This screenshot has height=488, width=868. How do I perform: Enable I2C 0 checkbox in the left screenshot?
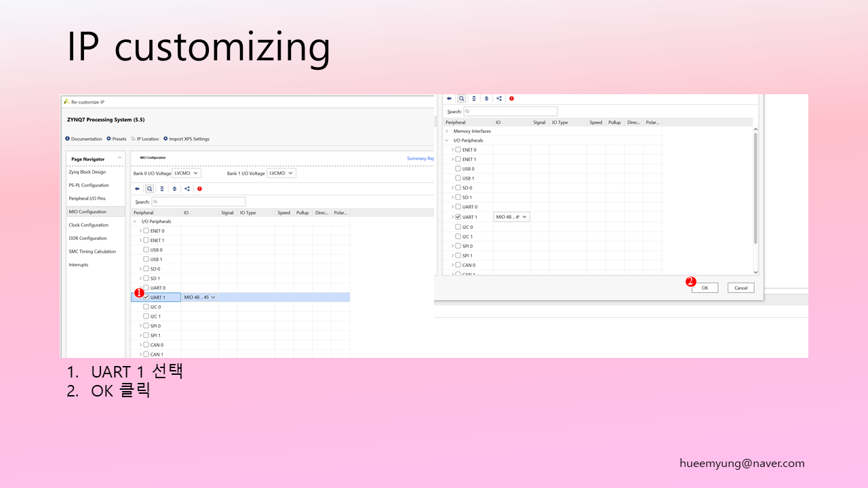tap(146, 307)
